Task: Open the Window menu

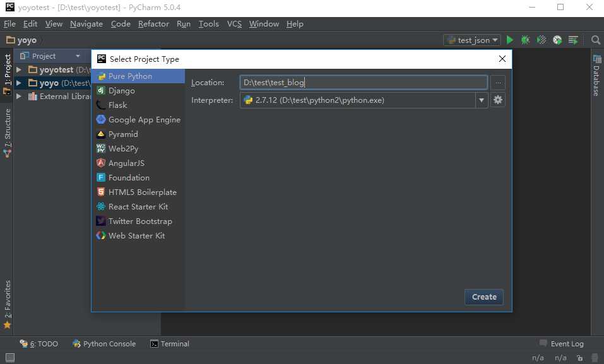Action: click(x=264, y=24)
